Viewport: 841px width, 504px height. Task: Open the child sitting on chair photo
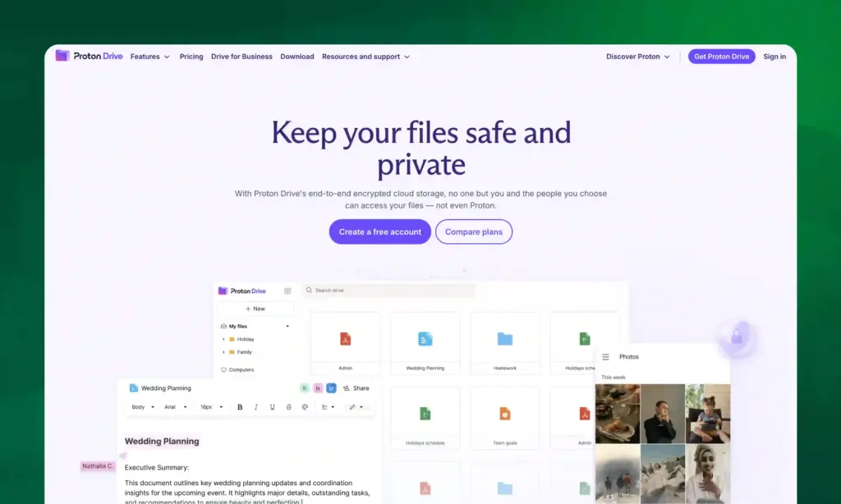[708, 414]
